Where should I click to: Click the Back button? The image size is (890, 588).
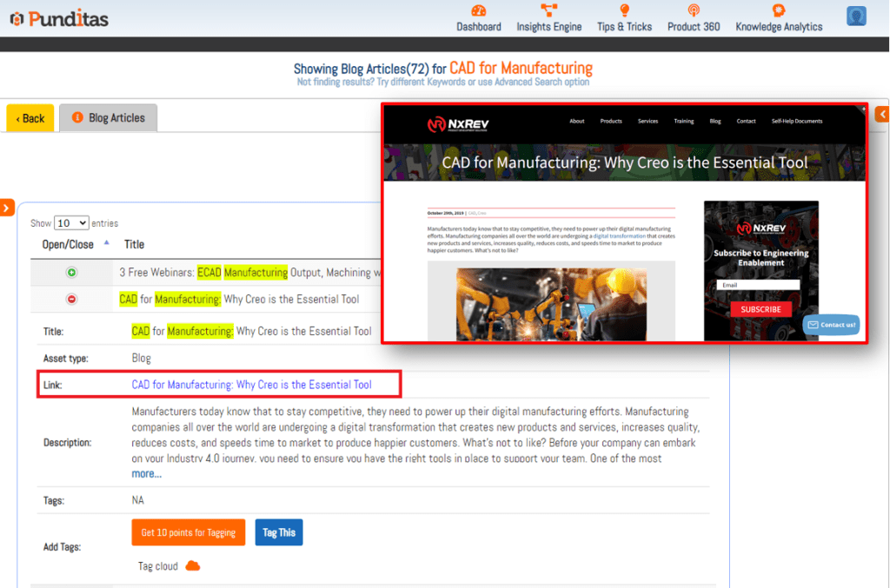click(x=30, y=119)
